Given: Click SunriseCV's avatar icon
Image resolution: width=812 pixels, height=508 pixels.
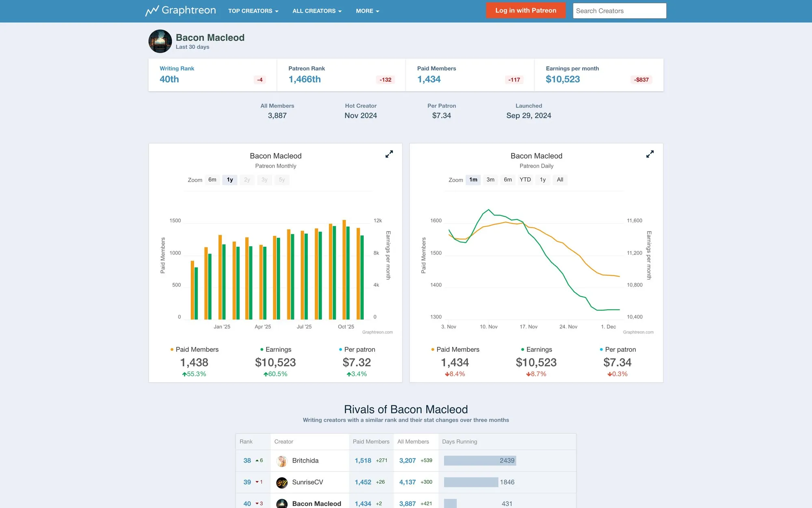Looking at the screenshot, I should tap(281, 482).
